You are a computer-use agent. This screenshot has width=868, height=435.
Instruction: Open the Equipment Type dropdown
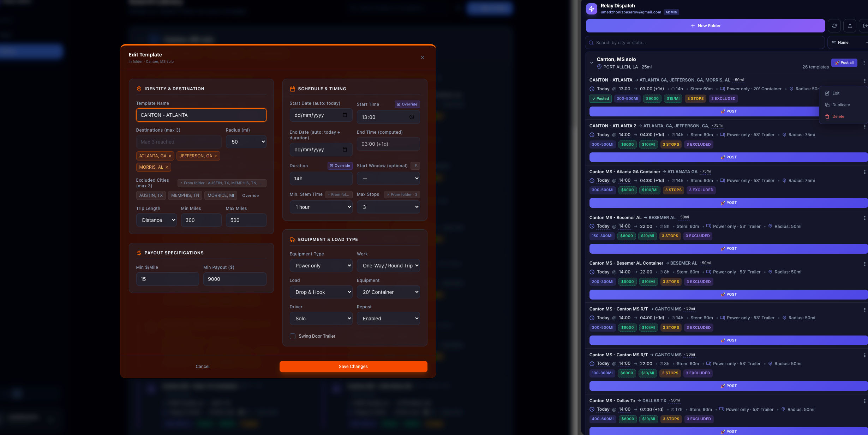[321, 266]
